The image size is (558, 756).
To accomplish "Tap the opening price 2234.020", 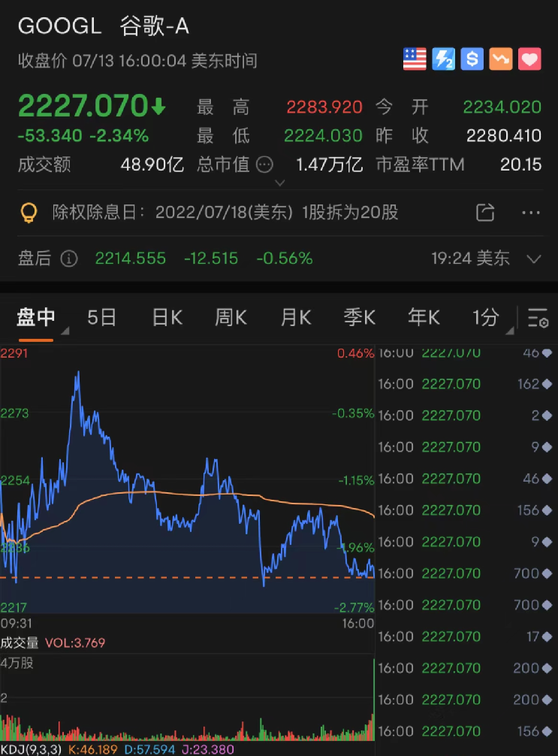I will pos(502,107).
